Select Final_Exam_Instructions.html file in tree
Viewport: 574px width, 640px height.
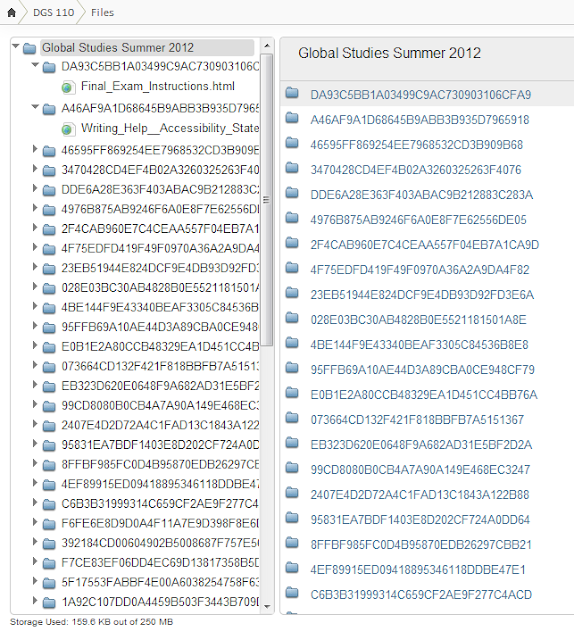click(158, 86)
